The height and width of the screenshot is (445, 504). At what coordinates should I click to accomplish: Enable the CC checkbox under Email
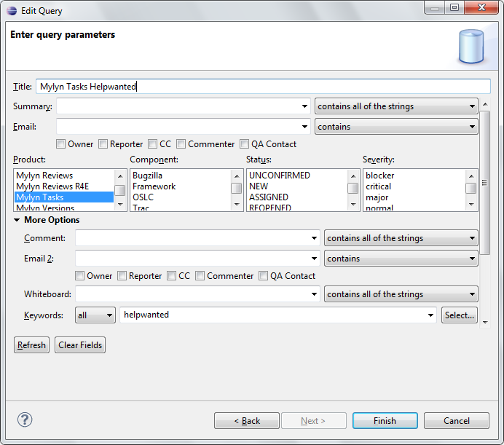[152, 143]
